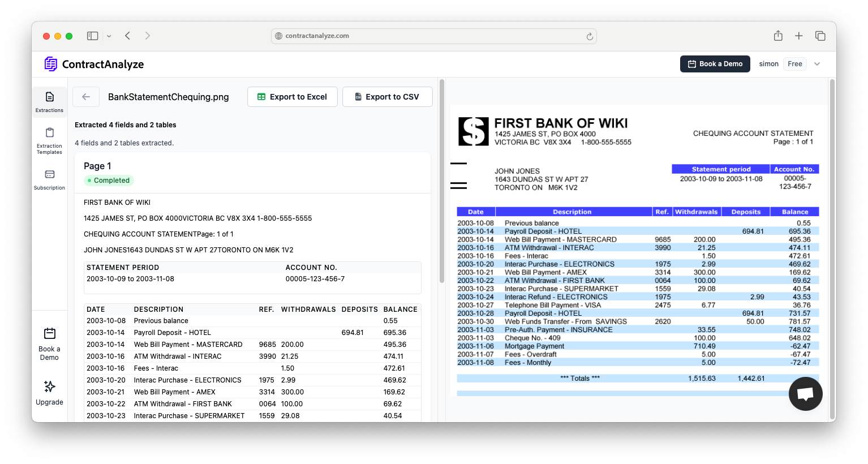Reload the page via the address bar icon
The height and width of the screenshot is (464, 868).
pos(590,36)
